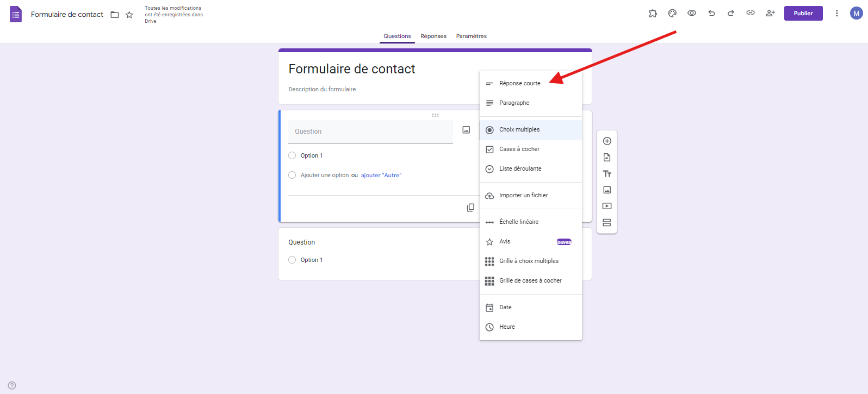This screenshot has height=394, width=868.
Task: Select Cases à cocher question type
Action: (x=519, y=149)
